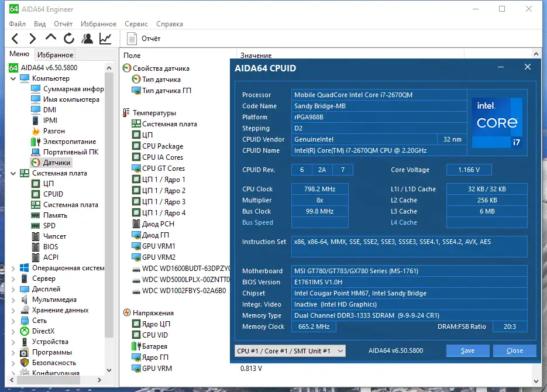Screen dimensions: 547x392
Task: Go back with the left arrow toolbar icon
Action: (x=15, y=39)
